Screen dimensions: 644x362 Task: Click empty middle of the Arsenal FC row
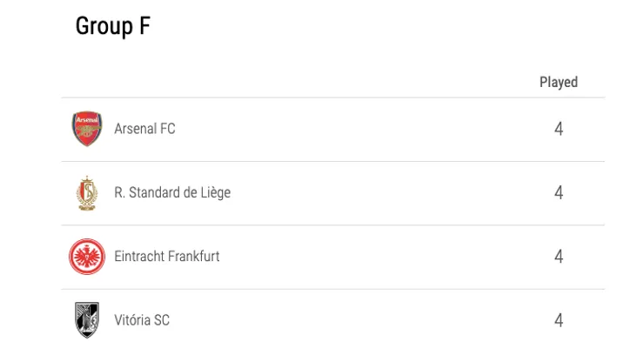click(366, 129)
